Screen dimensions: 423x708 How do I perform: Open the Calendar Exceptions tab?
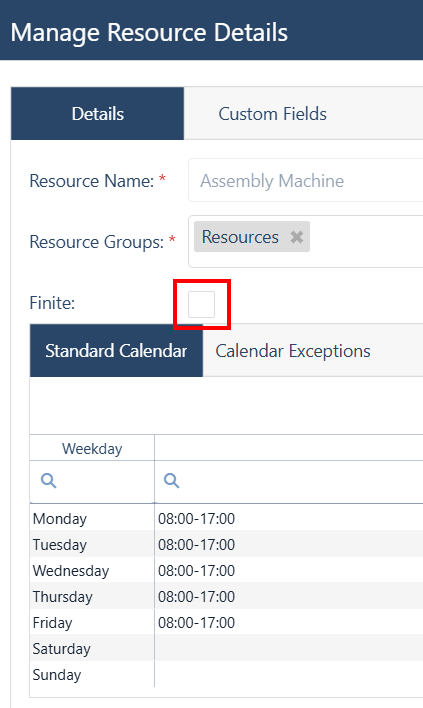pyautogui.click(x=293, y=351)
